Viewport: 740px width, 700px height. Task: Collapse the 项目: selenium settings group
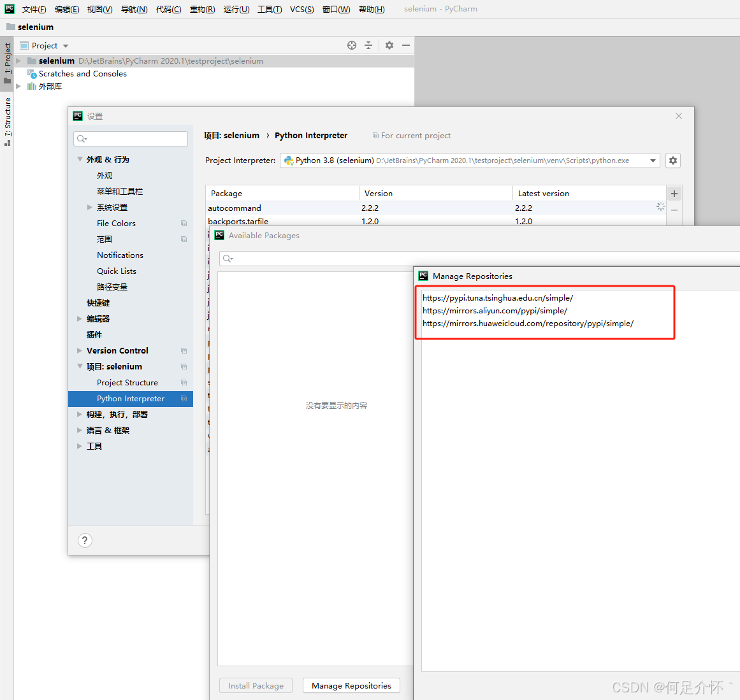pos(80,366)
